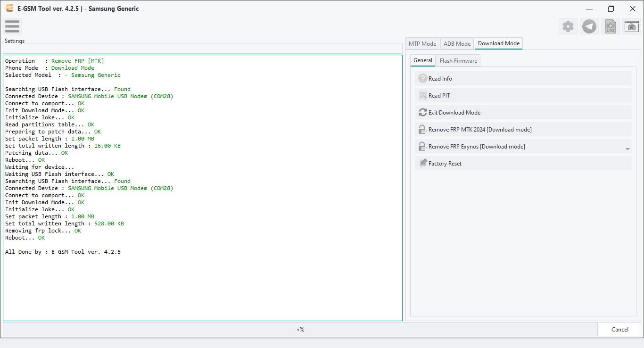
Task: Click the 'Patching data... OK' line
Action: 36,153
